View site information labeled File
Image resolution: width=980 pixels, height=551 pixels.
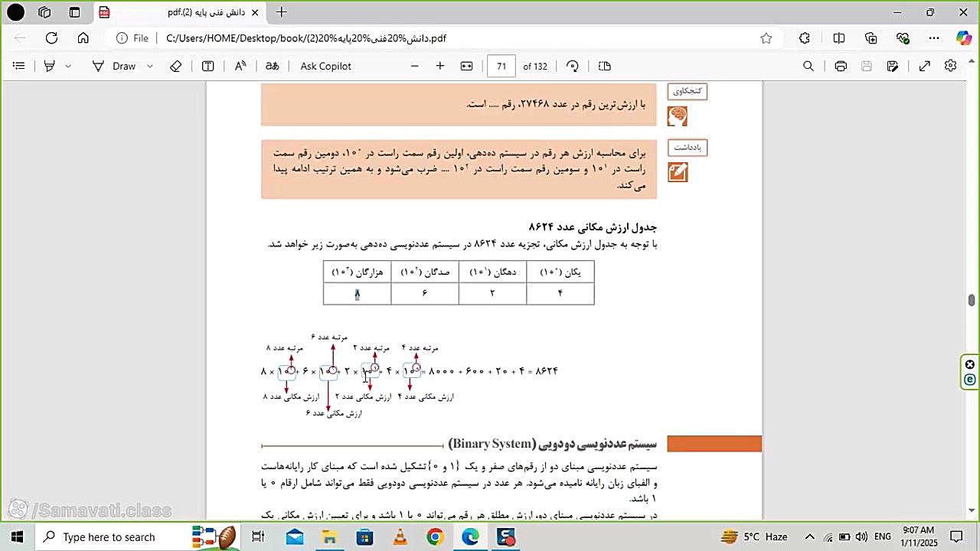click(132, 38)
